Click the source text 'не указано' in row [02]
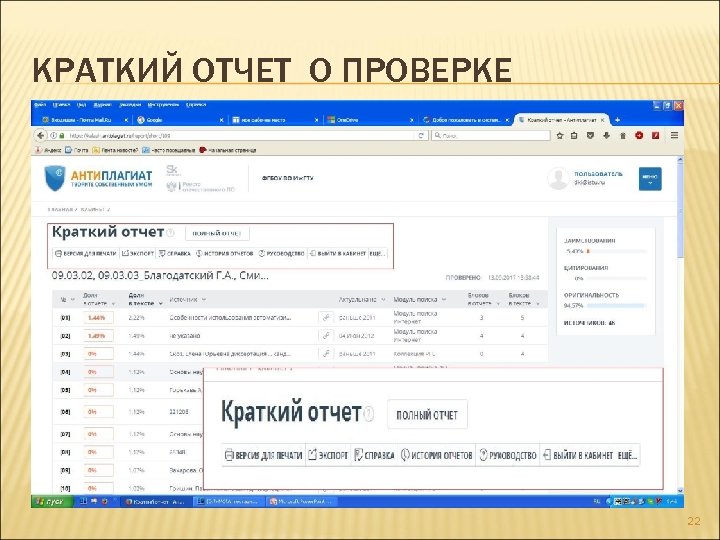Image resolution: width=720 pixels, height=540 pixels. pos(185,336)
